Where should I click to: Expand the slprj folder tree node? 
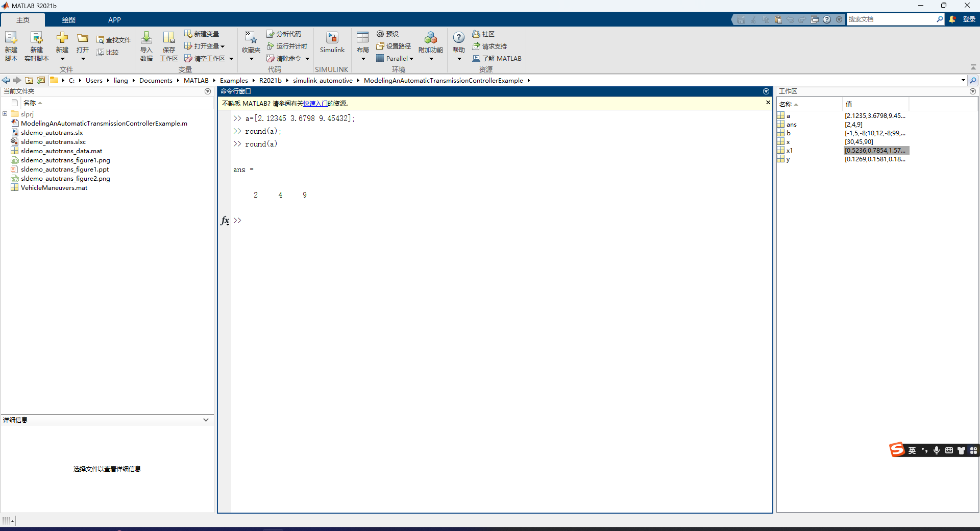(x=5, y=114)
